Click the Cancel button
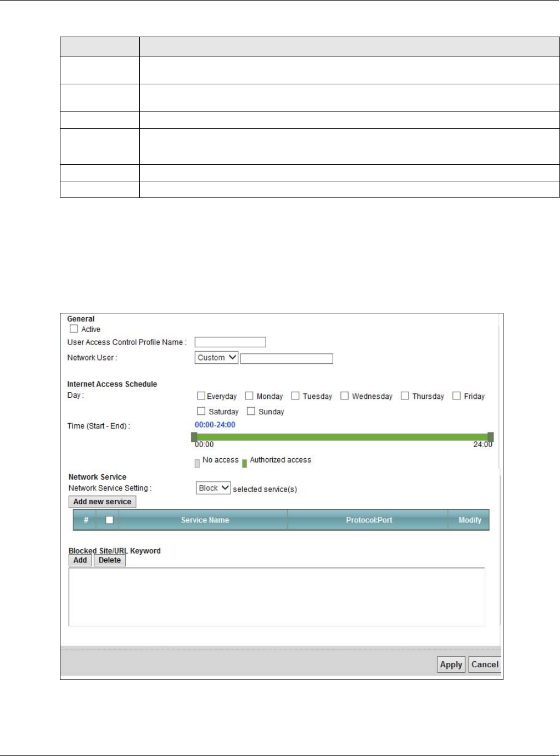 (x=485, y=664)
